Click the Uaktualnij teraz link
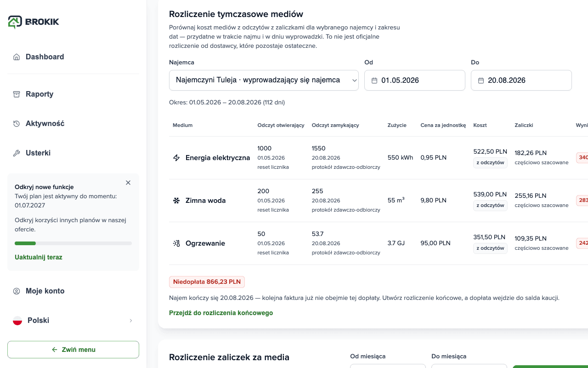588x368 pixels. coord(39,257)
